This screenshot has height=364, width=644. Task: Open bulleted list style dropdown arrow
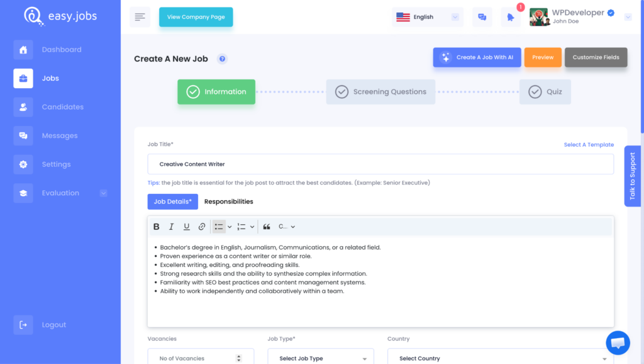tap(230, 227)
